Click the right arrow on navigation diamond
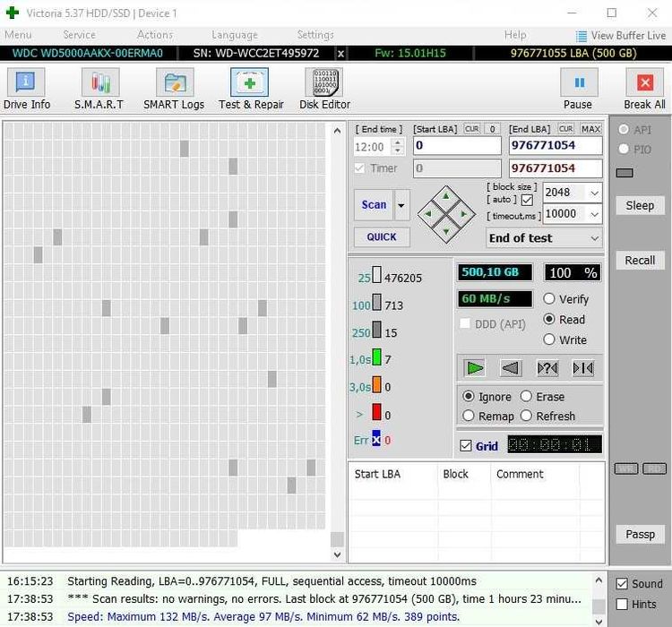The height and width of the screenshot is (627, 672). tap(464, 213)
